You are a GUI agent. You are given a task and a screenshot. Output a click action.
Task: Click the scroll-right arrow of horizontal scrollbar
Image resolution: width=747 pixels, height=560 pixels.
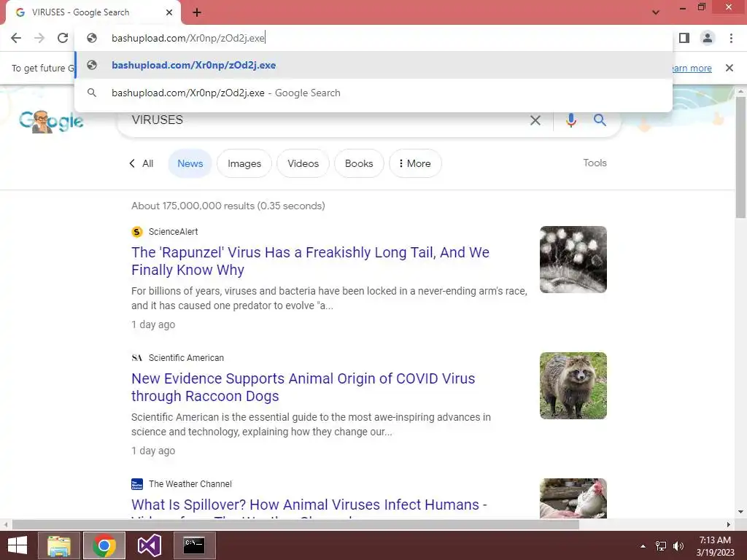[729, 524]
